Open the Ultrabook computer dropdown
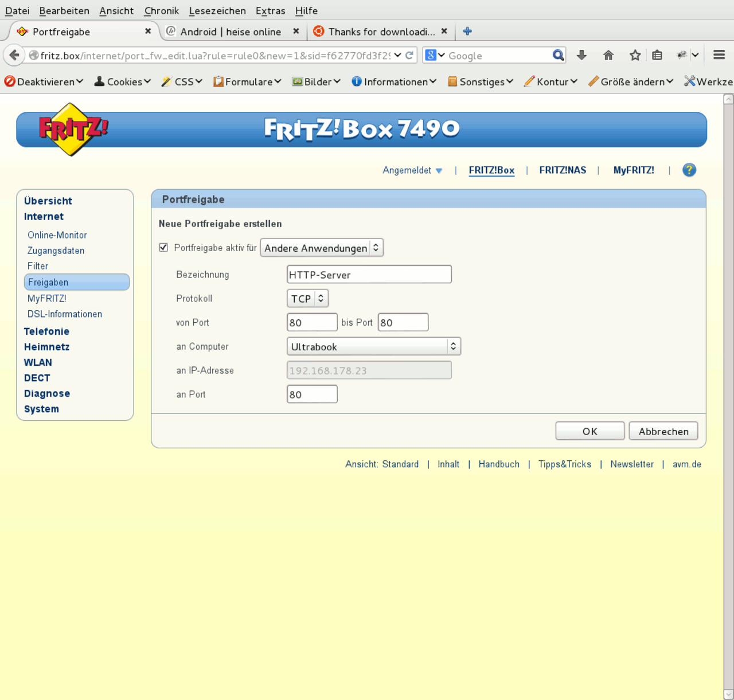Image resolution: width=734 pixels, height=700 pixels. click(x=374, y=346)
